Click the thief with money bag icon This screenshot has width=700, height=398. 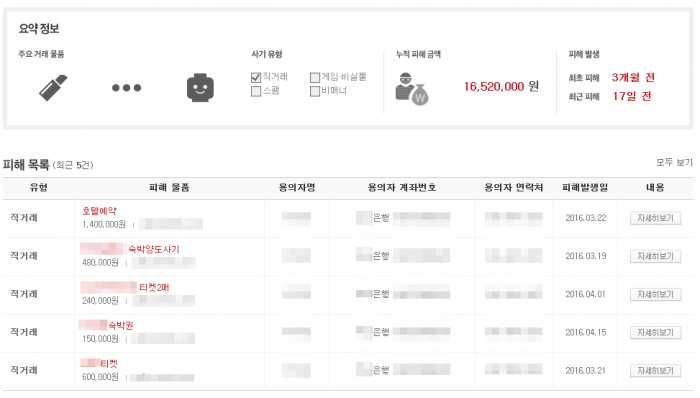411,89
